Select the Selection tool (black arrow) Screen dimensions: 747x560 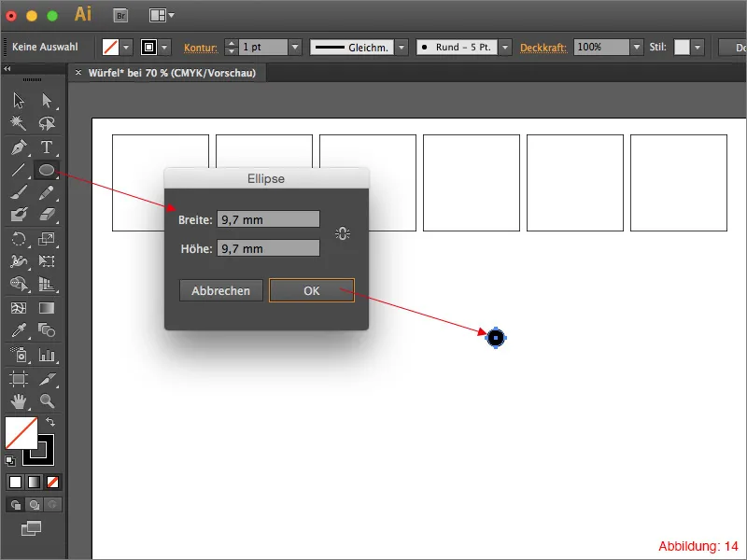tap(19, 101)
